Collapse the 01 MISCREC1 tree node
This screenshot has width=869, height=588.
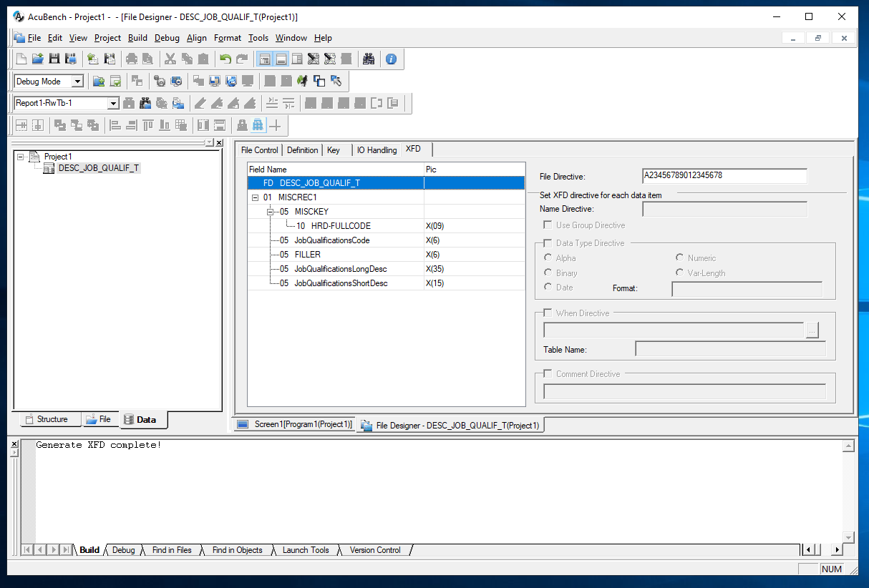(x=256, y=197)
